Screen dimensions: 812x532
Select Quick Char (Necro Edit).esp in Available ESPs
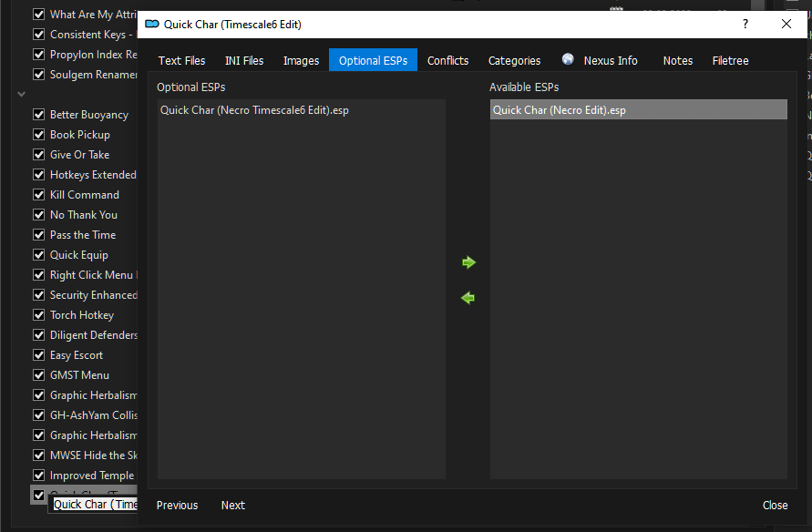[560, 110]
